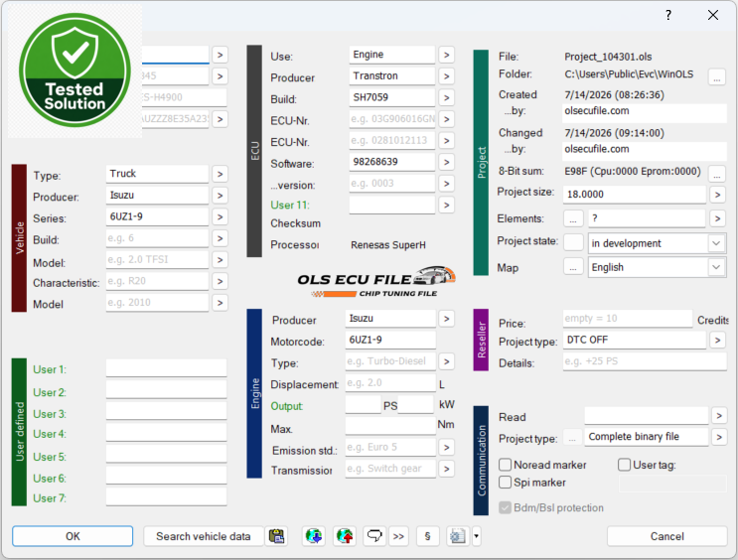Click the Cancel button
The height and width of the screenshot is (560, 738).
click(x=666, y=536)
